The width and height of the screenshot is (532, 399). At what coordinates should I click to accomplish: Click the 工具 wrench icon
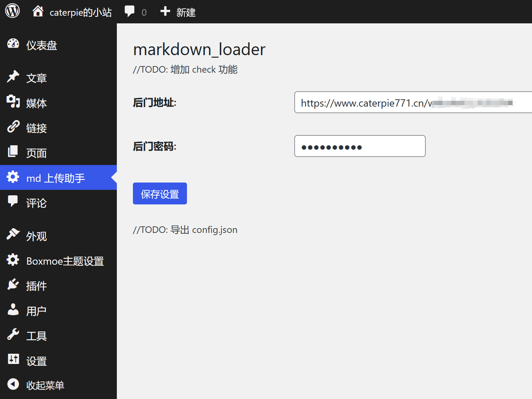point(13,334)
